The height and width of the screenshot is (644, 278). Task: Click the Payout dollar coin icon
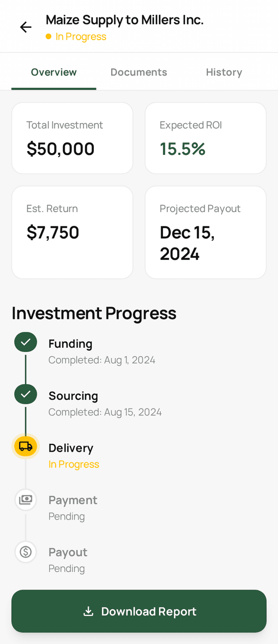tap(26, 552)
